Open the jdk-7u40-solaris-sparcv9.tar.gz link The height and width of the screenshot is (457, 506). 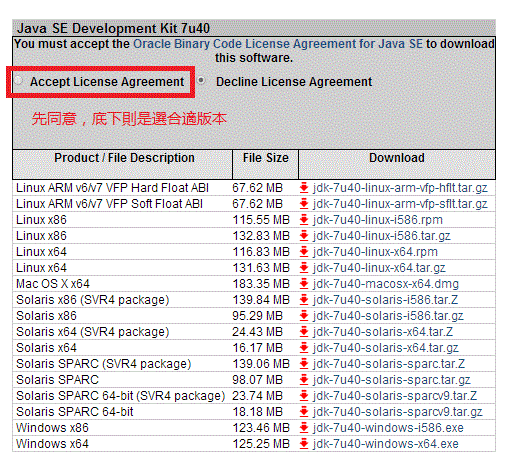398,412
